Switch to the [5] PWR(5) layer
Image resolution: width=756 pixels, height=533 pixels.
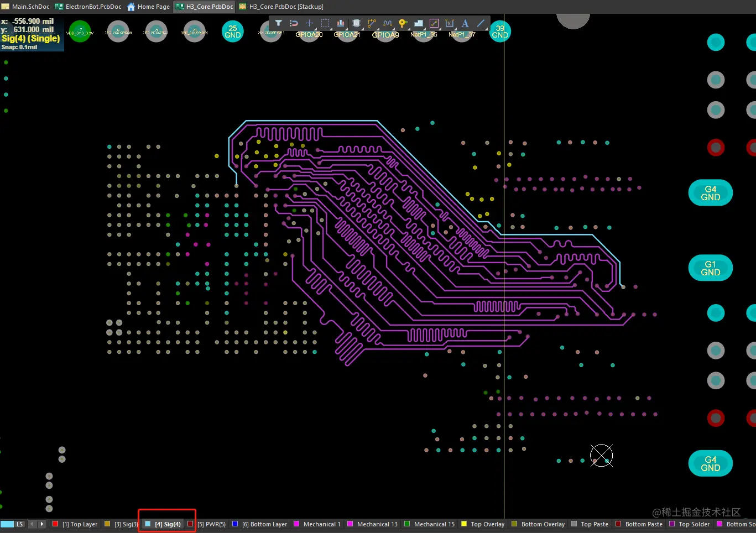[x=207, y=524]
